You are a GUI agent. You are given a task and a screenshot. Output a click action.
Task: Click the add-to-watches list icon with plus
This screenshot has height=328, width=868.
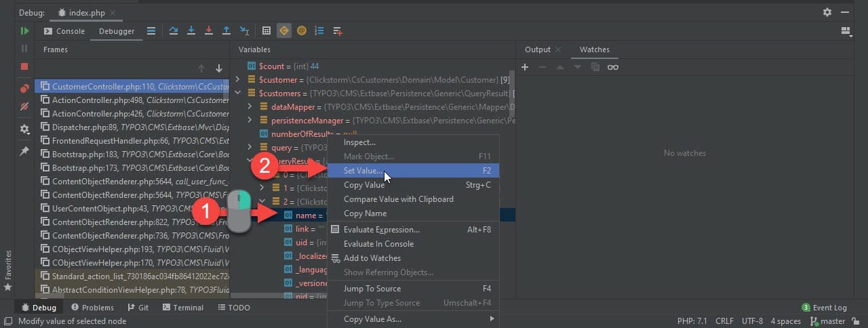337,31
